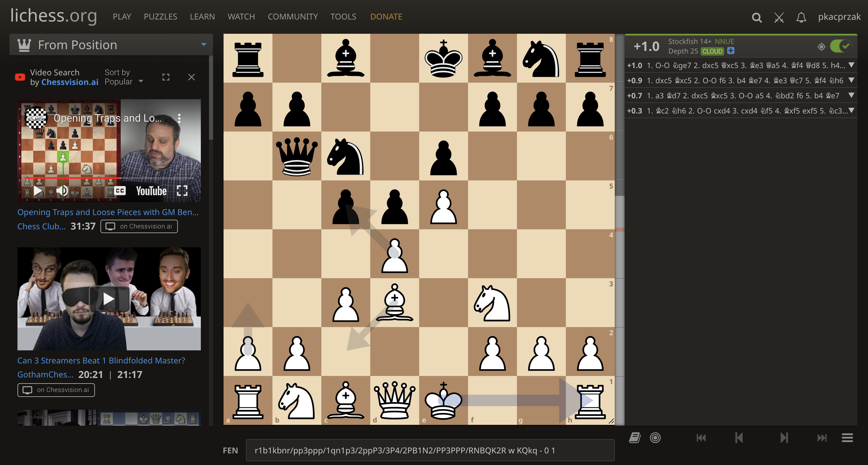The height and width of the screenshot is (465, 868).
Task: Toggle the Stockfish engine evaluation switch
Action: [839, 46]
